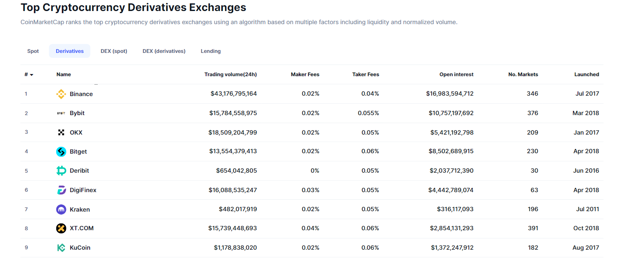Open the DEX (derivatives) tab

pyautogui.click(x=164, y=51)
